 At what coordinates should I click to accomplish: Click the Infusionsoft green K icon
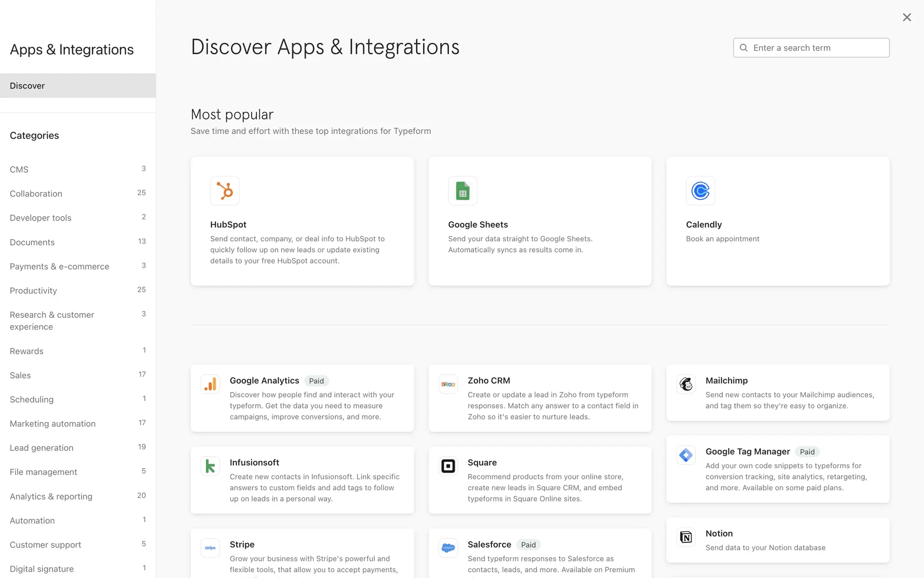tap(210, 466)
